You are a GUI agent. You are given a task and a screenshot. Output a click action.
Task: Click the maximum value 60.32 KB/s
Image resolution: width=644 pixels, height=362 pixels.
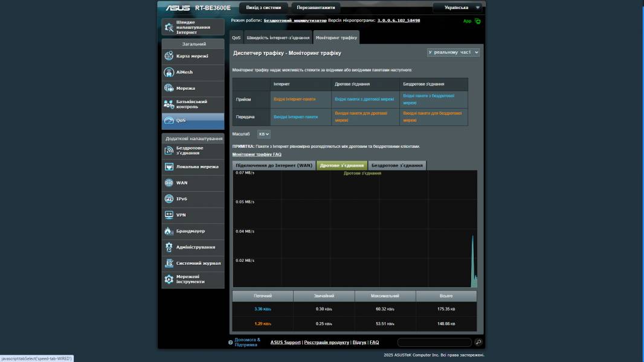pyautogui.click(x=385, y=309)
